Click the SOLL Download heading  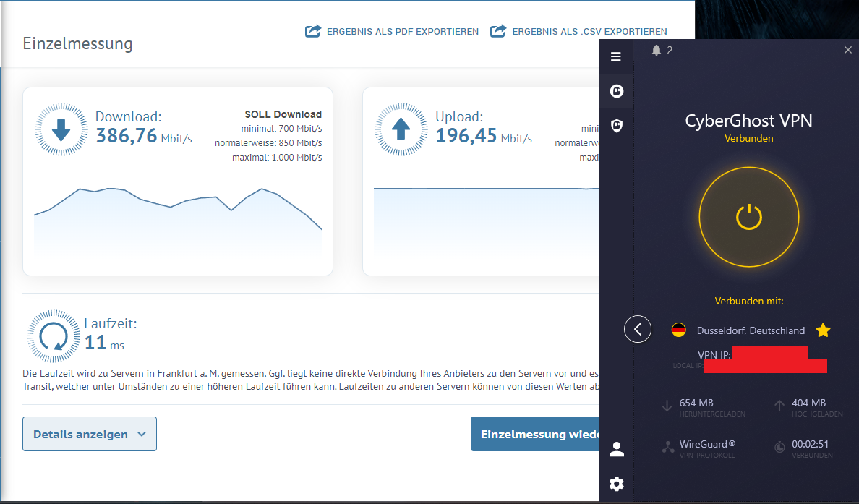[283, 114]
